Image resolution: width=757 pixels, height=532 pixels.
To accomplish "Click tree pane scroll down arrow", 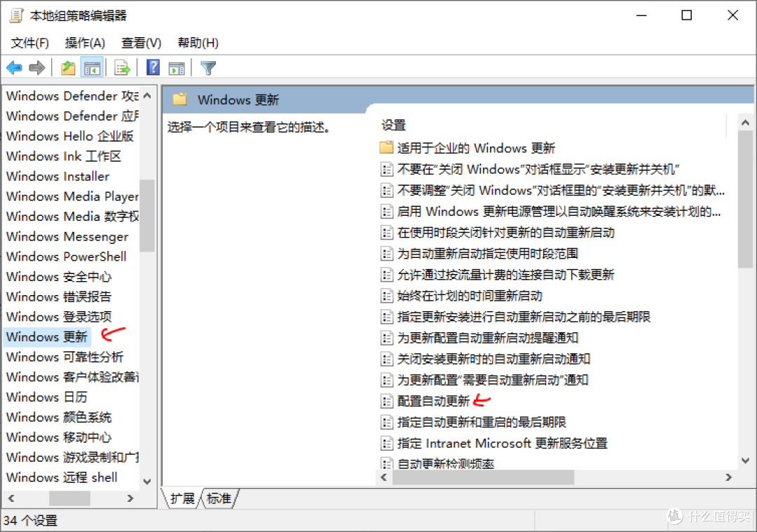I will [147, 482].
